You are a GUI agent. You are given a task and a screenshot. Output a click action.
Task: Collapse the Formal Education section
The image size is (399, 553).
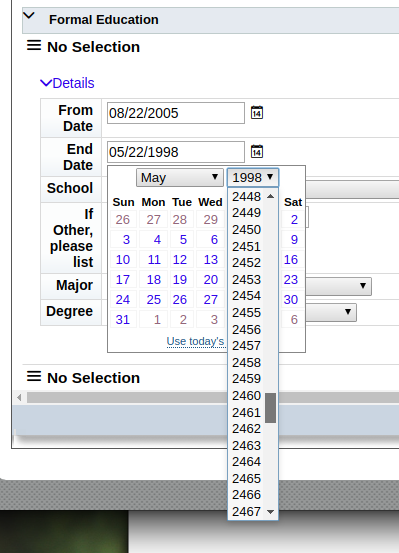[x=29, y=16]
